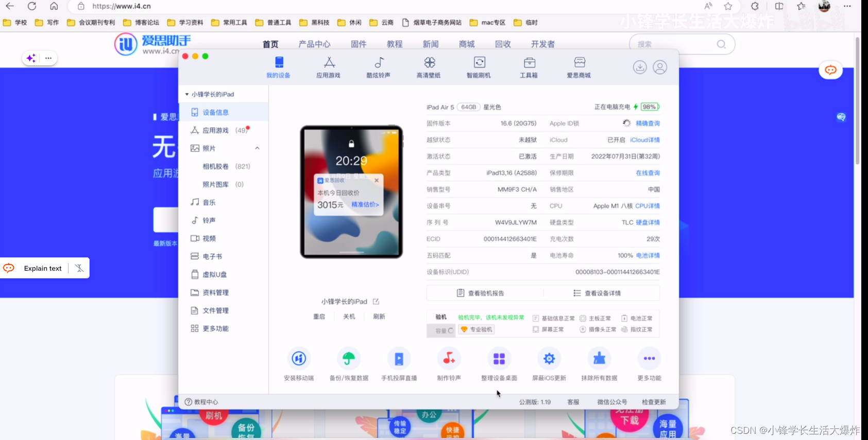Open 教程 in the website navigation

click(395, 44)
